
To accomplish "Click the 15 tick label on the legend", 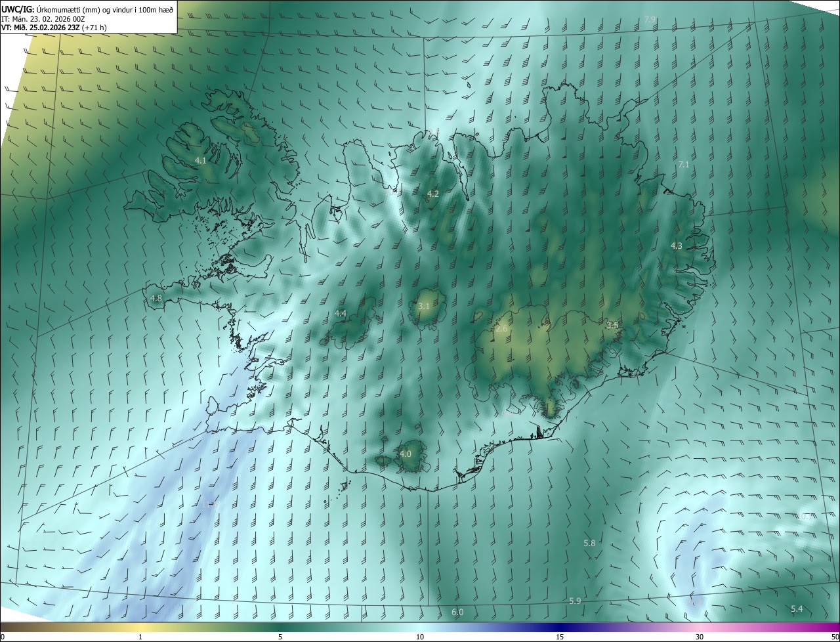I will [560, 637].
